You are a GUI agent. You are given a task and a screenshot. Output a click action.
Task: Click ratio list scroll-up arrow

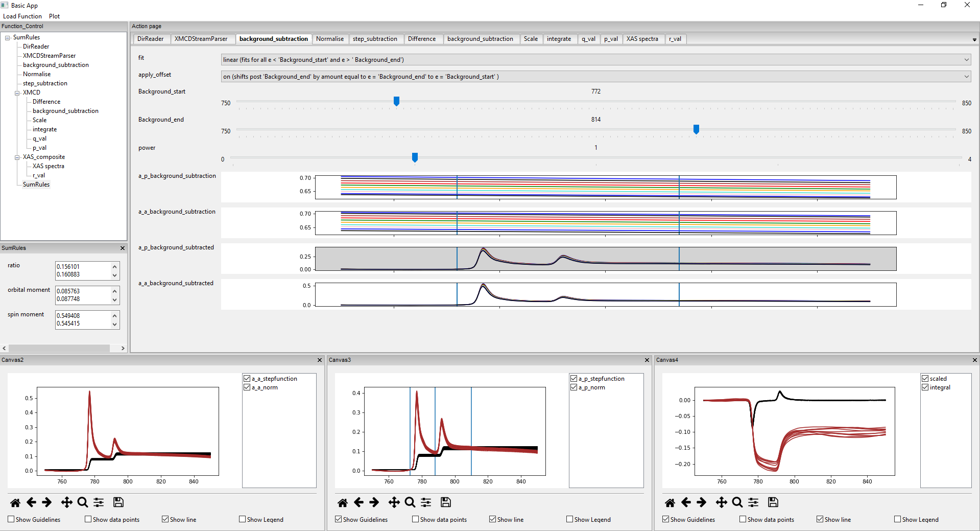[x=115, y=267]
